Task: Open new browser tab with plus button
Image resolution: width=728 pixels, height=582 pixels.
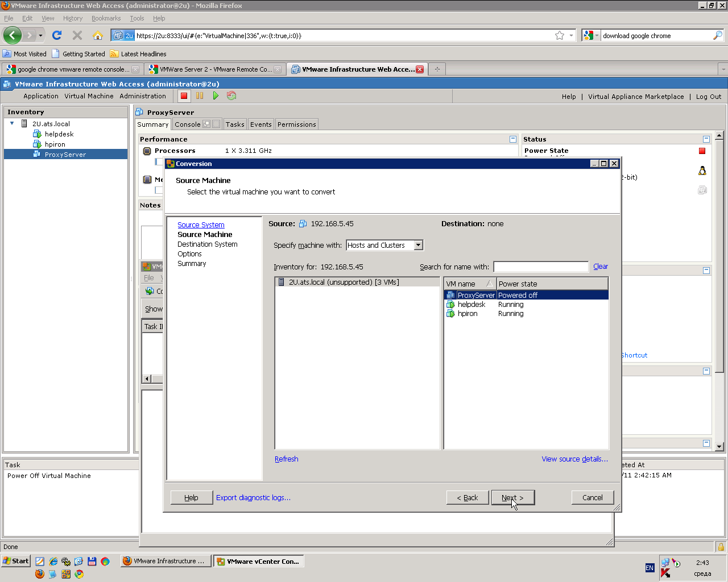Action: click(x=437, y=69)
